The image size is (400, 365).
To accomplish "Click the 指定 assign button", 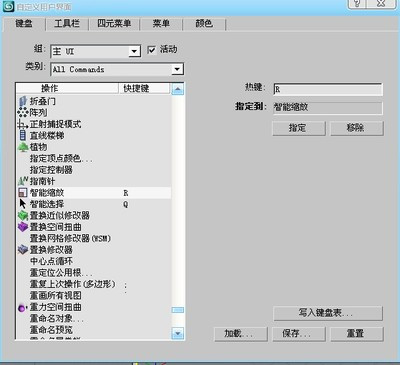I will (x=299, y=128).
